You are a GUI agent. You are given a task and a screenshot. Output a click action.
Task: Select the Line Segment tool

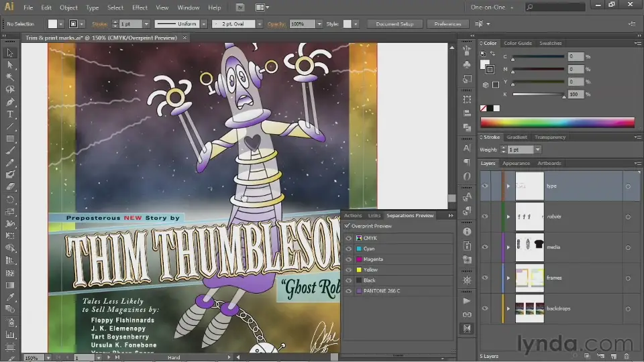click(x=10, y=127)
